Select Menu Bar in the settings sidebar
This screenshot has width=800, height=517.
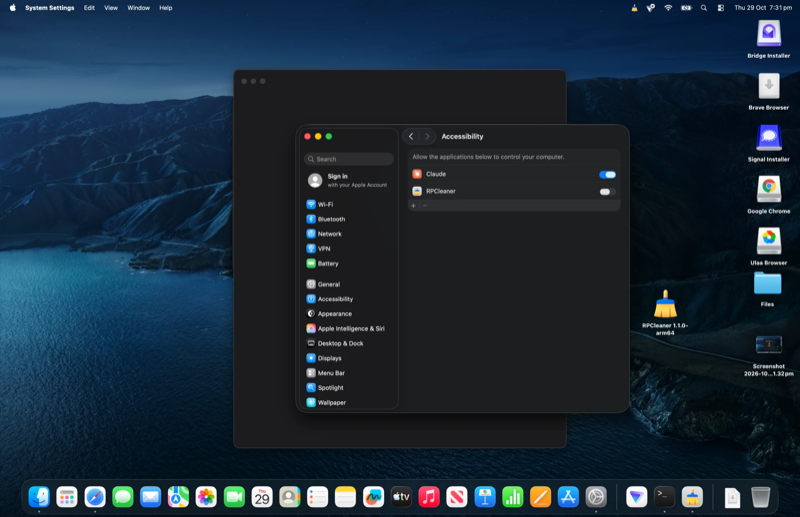pos(326,373)
